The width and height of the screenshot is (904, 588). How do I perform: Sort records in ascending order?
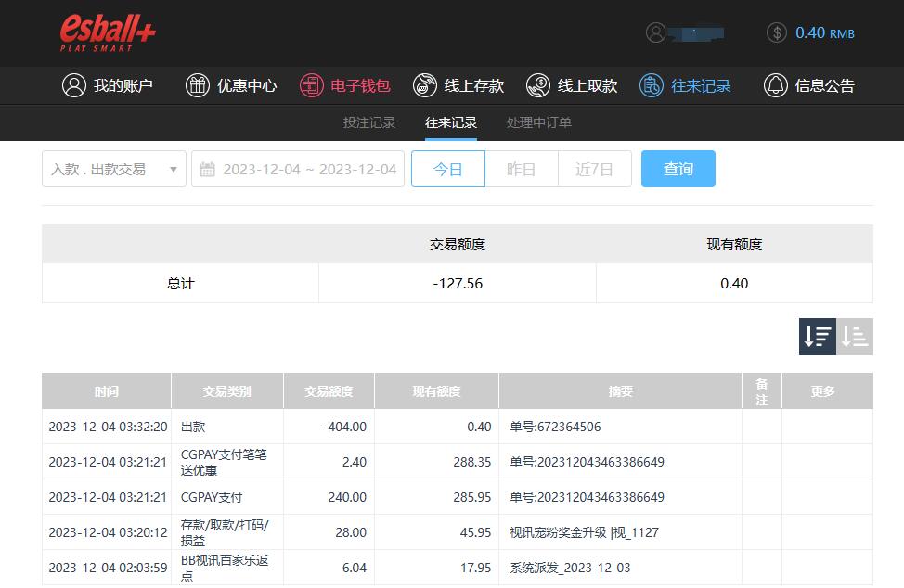pos(855,337)
